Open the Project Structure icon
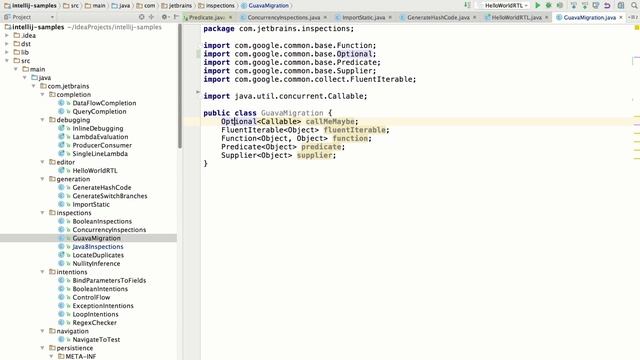This screenshot has height=360, width=640. (x=620, y=5)
